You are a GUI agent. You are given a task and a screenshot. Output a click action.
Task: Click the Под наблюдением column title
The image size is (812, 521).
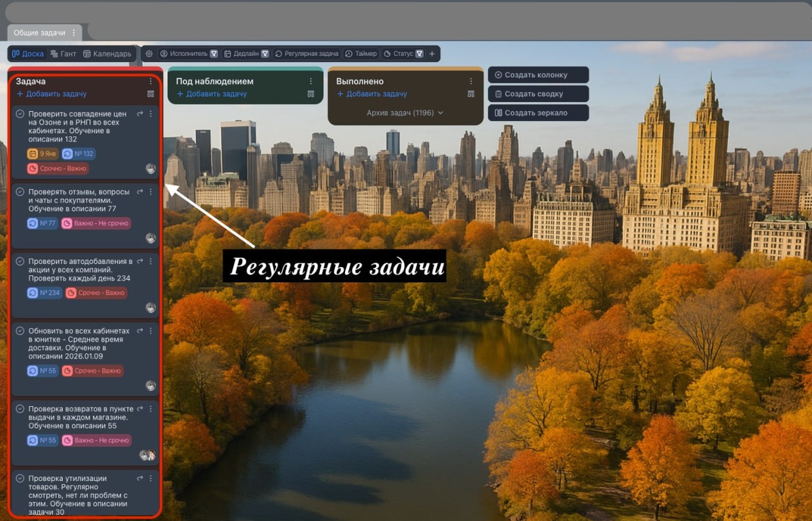coord(215,81)
